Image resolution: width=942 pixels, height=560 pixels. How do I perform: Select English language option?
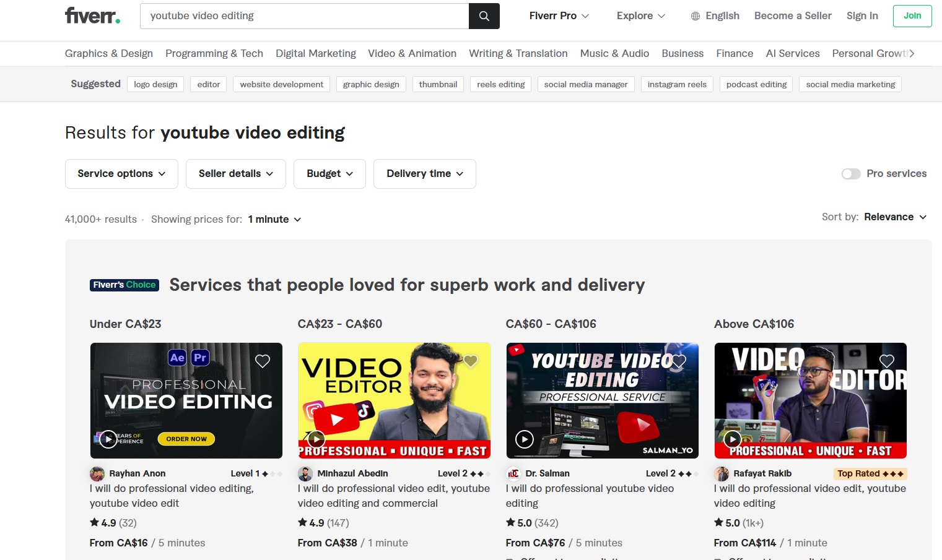click(x=722, y=16)
